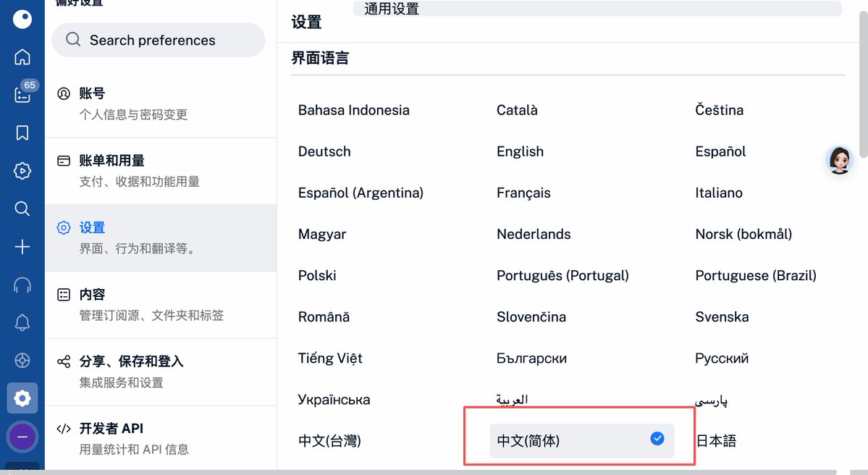
Task: Open the Home icon in sidebar
Action: [x=22, y=57]
